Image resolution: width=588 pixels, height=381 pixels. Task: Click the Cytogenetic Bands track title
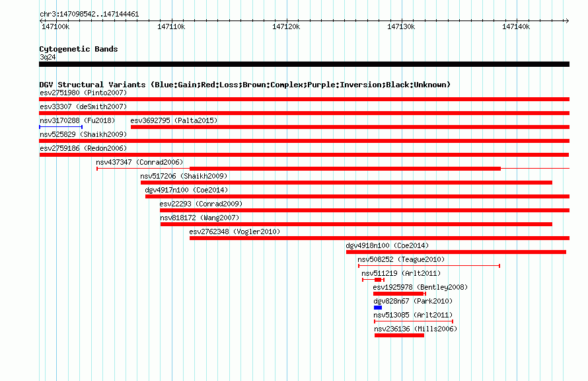point(79,49)
